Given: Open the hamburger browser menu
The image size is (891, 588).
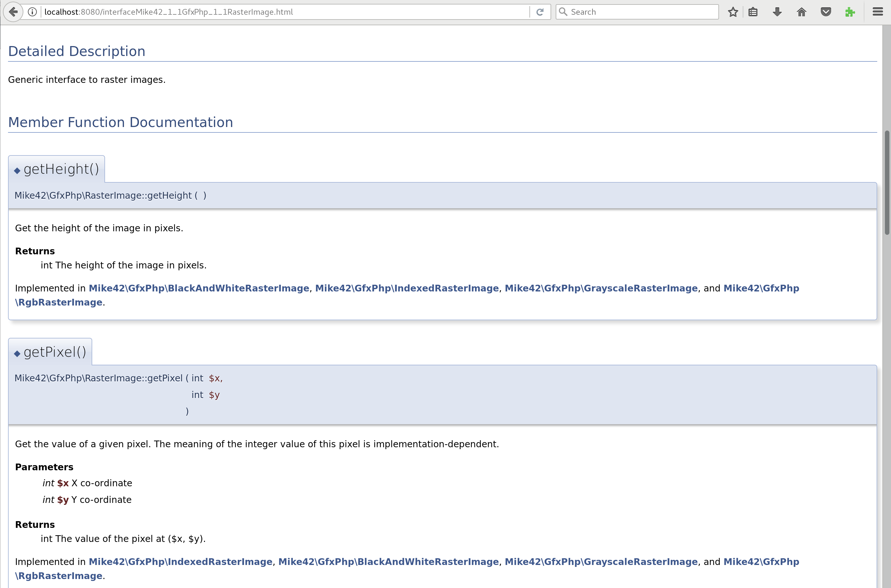Looking at the screenshot, I should [878, 12].
